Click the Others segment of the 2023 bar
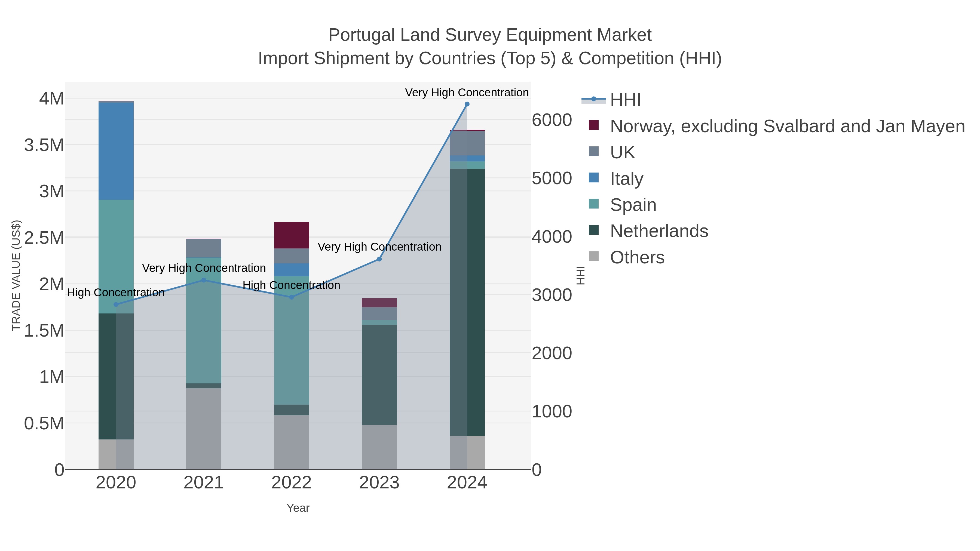 tap(379, 447)
